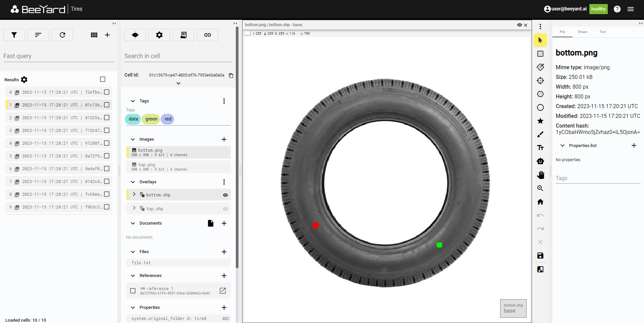The height and width of the screenshot is (323, 644).
Task: Open the filter button in results panel
Action: 14,35
